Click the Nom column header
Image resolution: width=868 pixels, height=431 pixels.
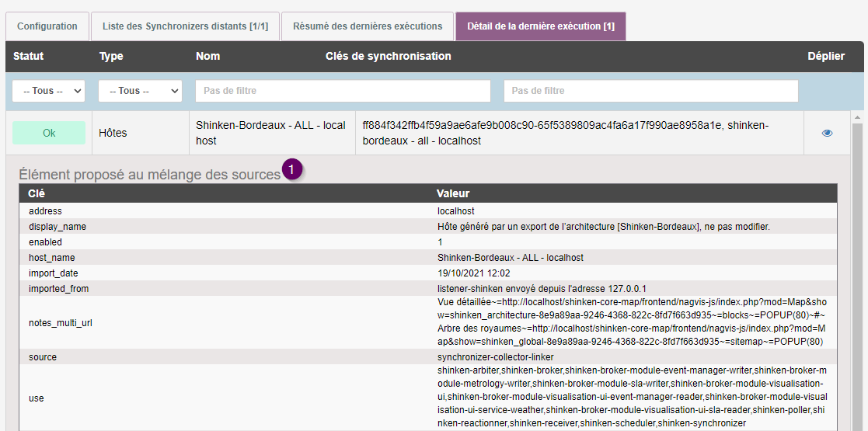point(207,56)
